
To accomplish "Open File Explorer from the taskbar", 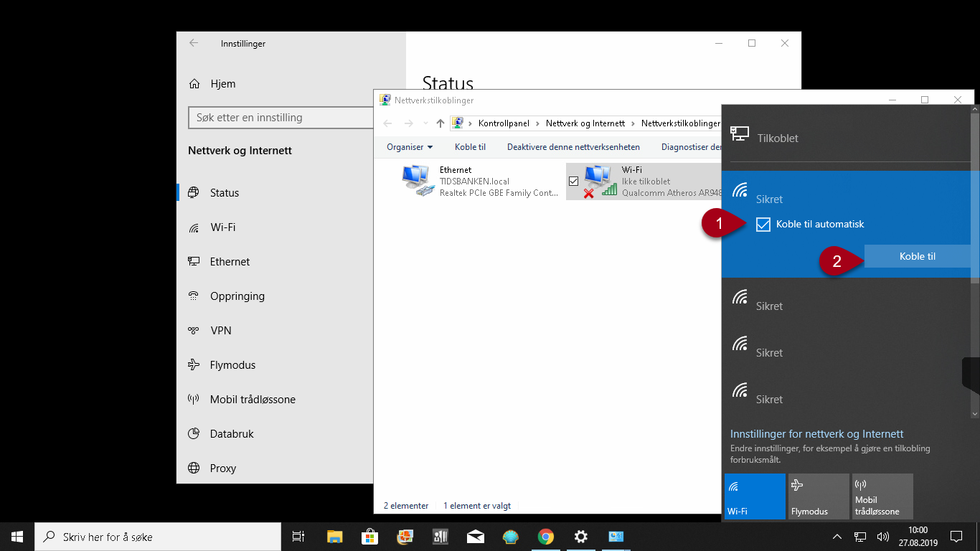I will [x=335, y=537].
